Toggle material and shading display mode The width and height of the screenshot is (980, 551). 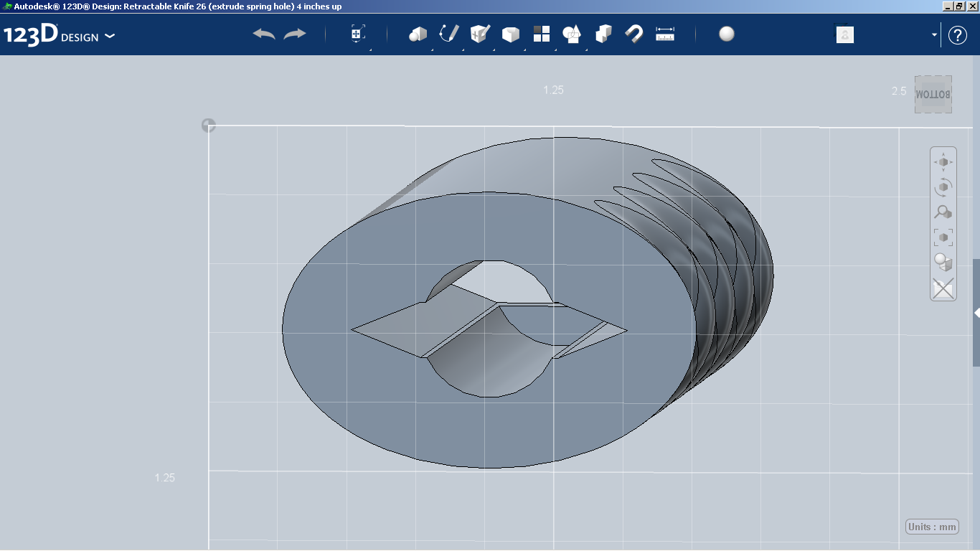(726, 34)
